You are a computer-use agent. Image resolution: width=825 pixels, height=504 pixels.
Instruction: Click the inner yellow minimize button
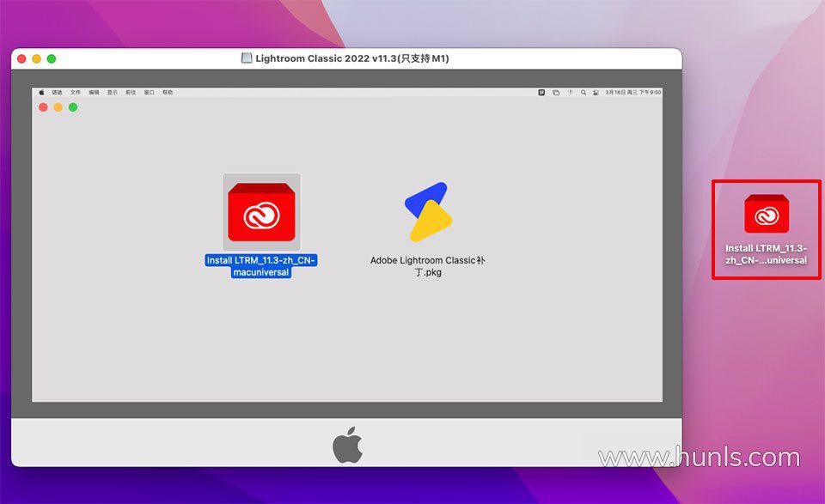click(58, 107)
